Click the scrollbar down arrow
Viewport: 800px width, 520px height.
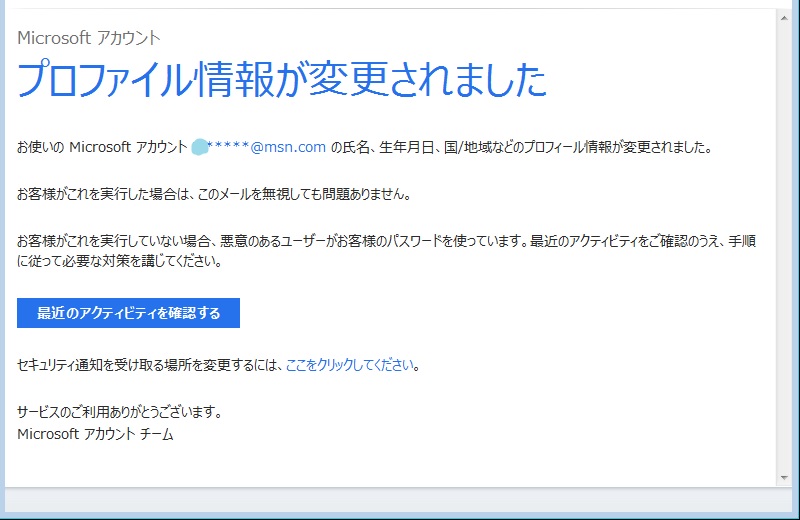point(784,478)
